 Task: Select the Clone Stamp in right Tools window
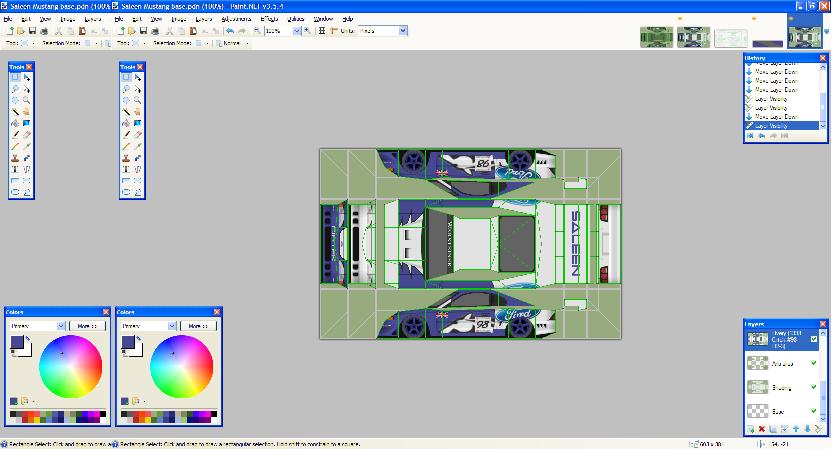(126, 158)
